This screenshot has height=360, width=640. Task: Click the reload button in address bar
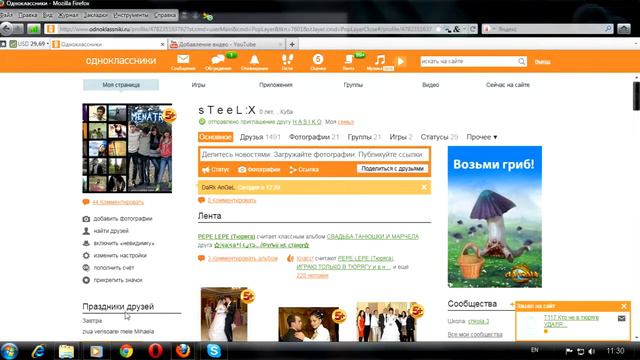point(473,29)
